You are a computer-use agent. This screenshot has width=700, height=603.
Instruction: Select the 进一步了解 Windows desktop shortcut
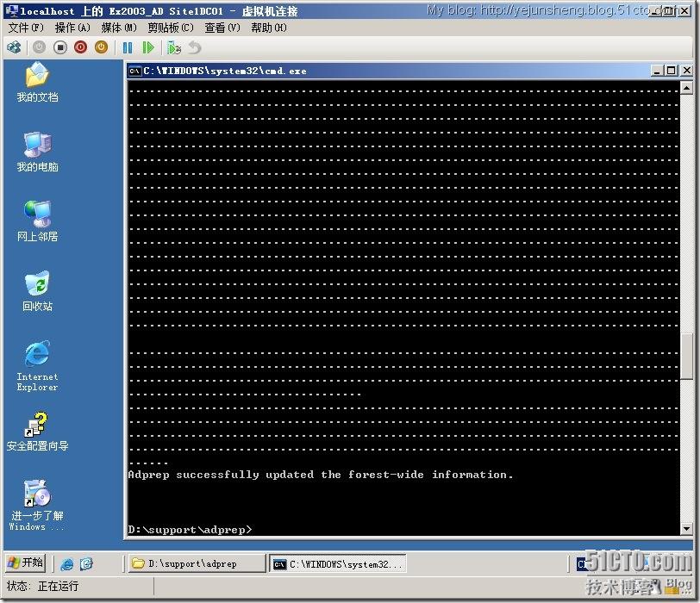point(38,506)
